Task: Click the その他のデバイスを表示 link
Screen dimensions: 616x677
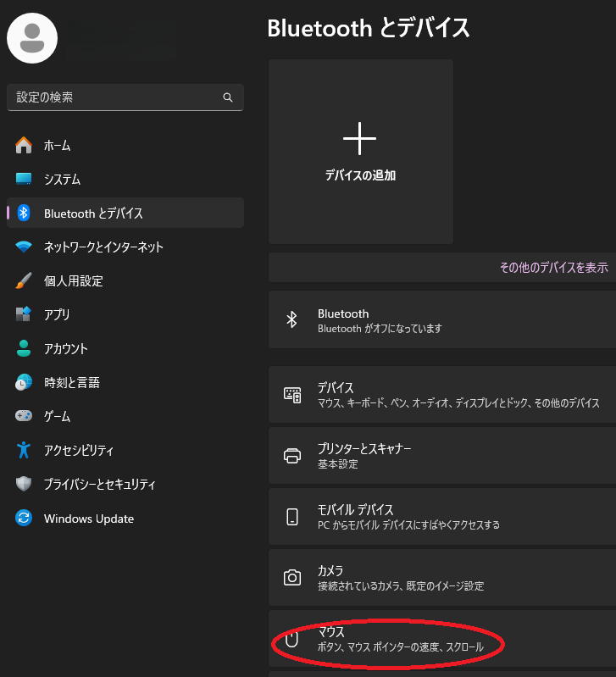Action: [x=553, y=268]
